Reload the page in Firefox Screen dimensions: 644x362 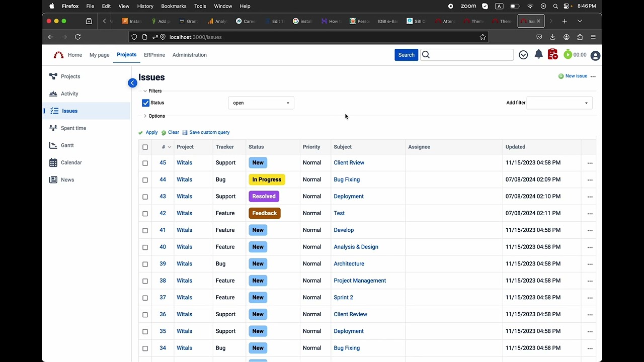(77, 37)
